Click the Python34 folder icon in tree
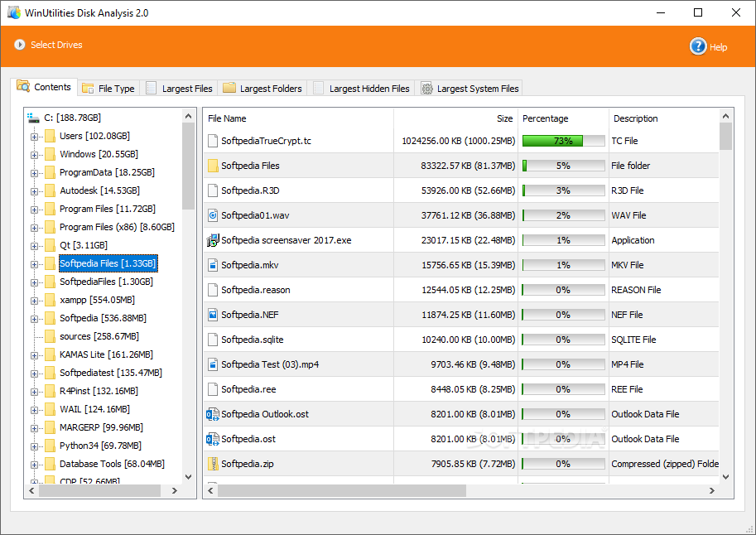756x535 pixels. point(50,446)
